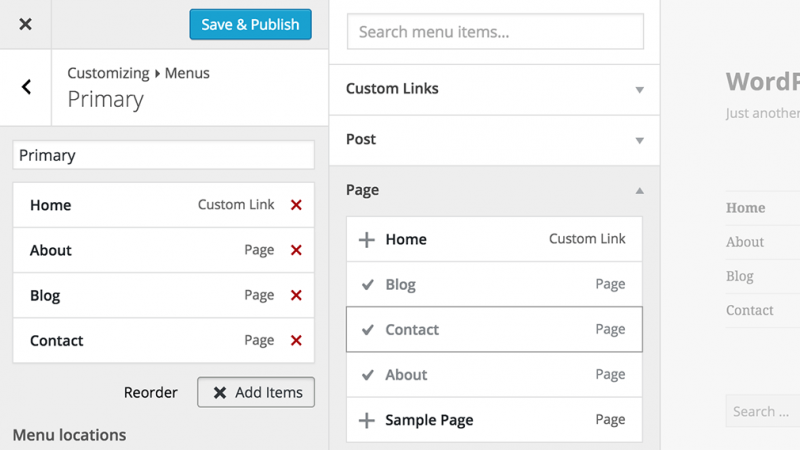The height and width of the screenshot is (450, 800).
Task: Delete About from the Primary menu
Action: [296, 250]
